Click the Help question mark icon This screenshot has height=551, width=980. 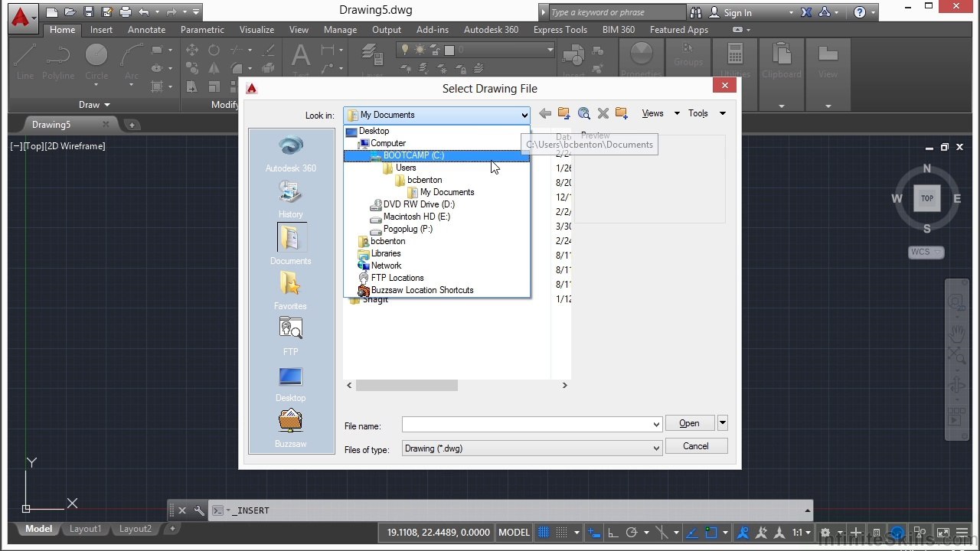pos(860,12)
